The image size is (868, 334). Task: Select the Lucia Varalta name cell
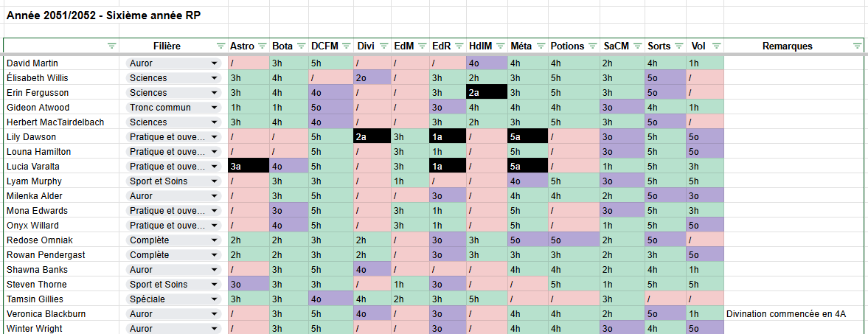pyautogui.click(x=61, y=166)
